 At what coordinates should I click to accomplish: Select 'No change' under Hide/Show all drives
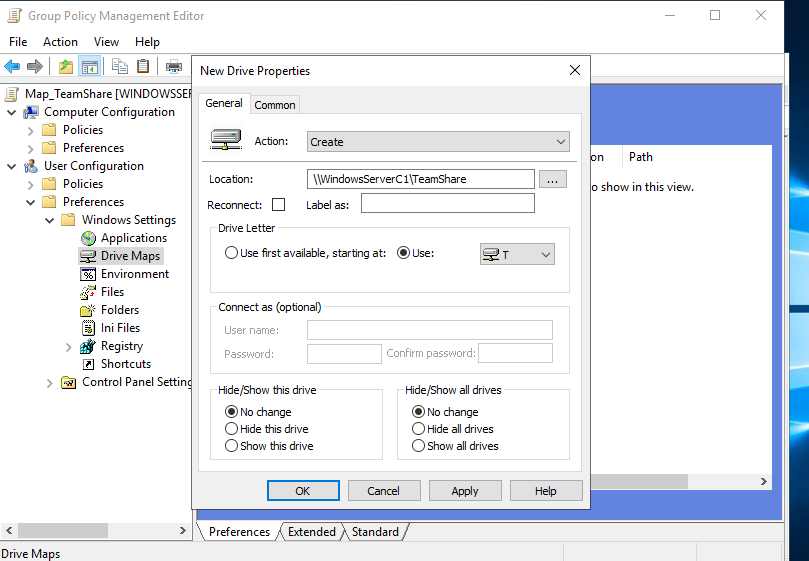(418, 412)
